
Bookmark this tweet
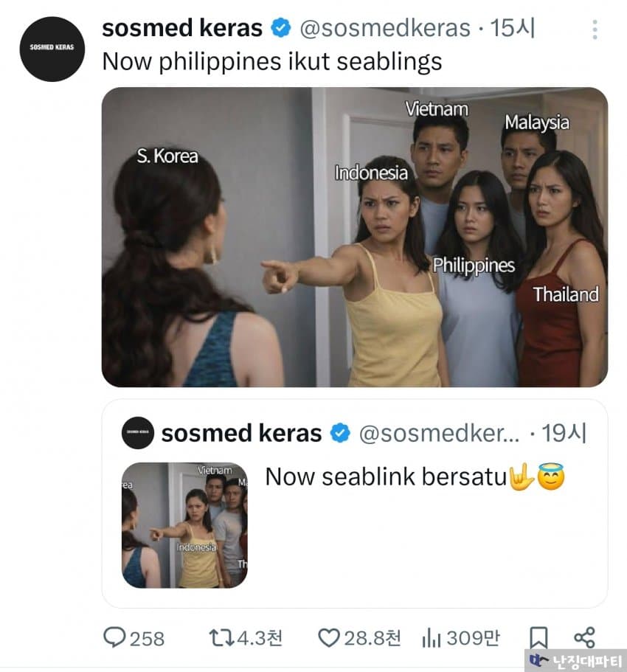pos(538,637)
